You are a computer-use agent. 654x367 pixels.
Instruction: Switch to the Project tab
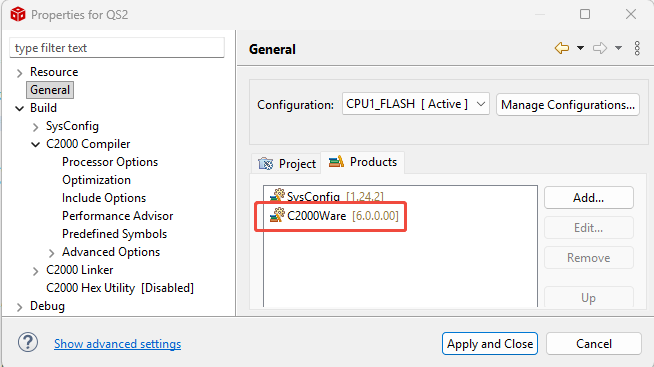287,163
